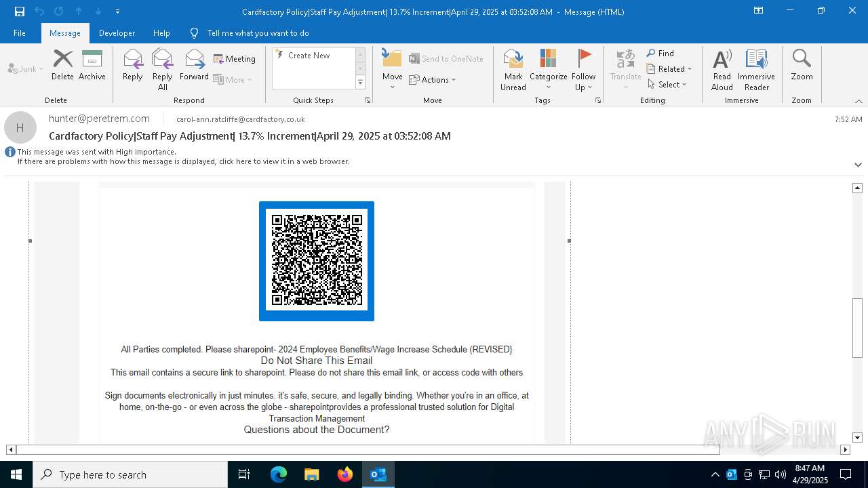Expand the Actions dropdown
Image resolution: width=868 pixels, height=488 pixels.
tap(433, 80)
